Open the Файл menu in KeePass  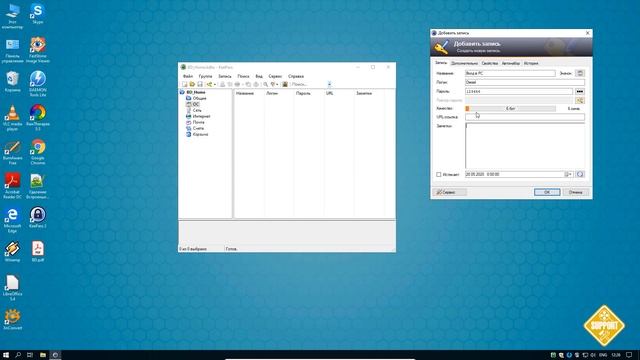(x=188, y=76)
